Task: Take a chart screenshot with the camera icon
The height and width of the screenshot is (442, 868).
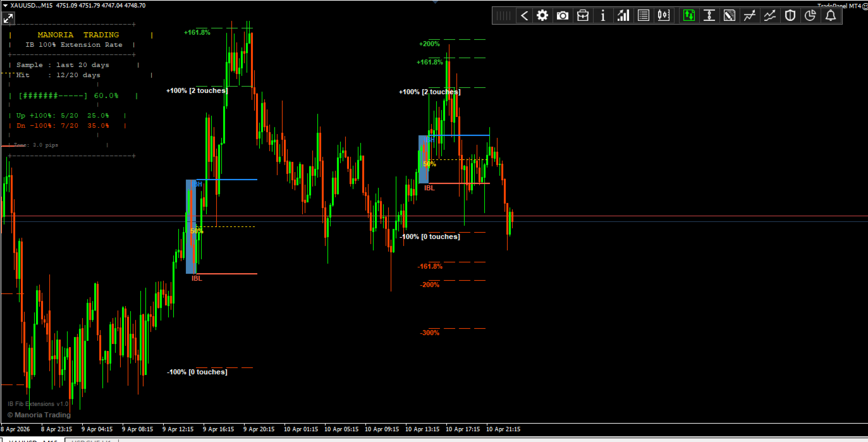Action: [x=563, y=16]
